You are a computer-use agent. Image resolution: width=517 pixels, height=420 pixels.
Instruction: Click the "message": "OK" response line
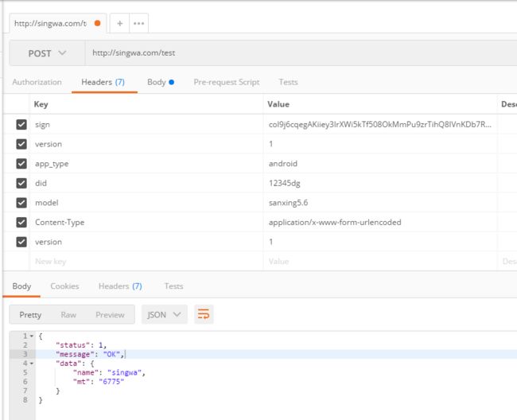pyautogui.click(x=90, y=355)
